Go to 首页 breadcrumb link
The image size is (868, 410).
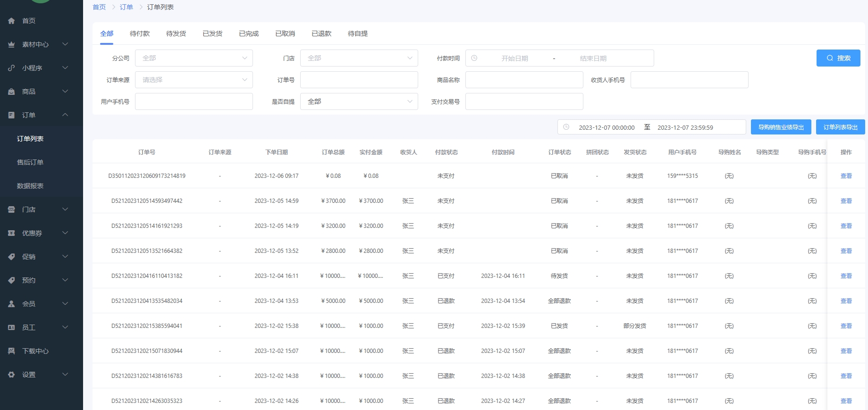pyautogui.click(x=99, y=7)
